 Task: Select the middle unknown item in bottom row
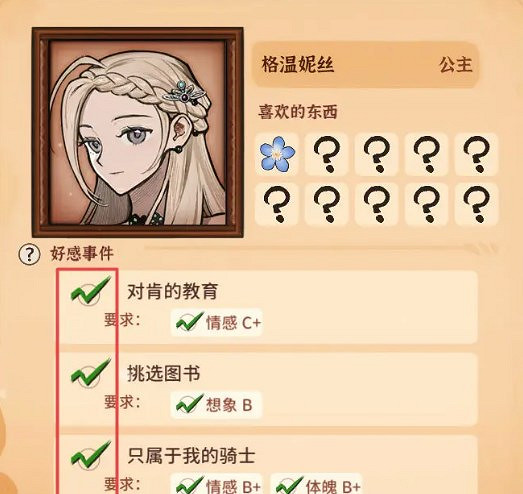376,204
